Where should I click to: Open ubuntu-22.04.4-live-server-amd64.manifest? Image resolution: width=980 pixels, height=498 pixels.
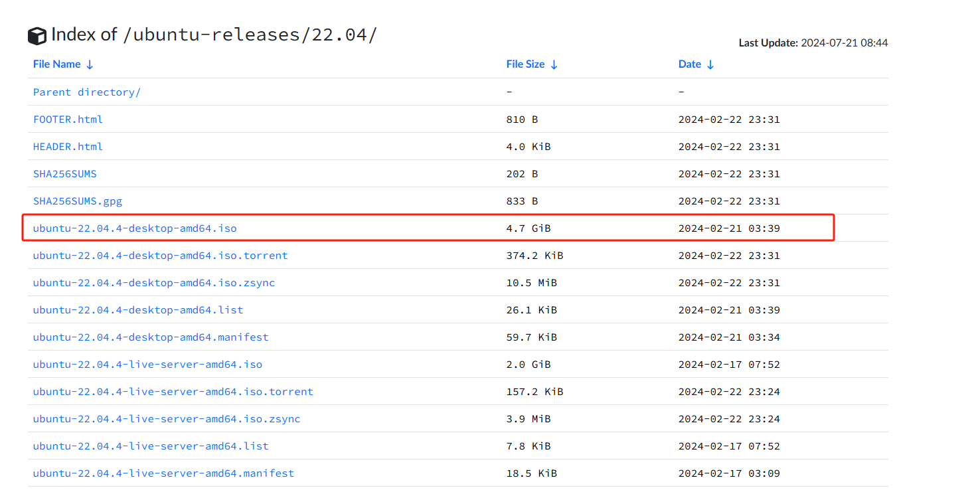tap(163, 473)
